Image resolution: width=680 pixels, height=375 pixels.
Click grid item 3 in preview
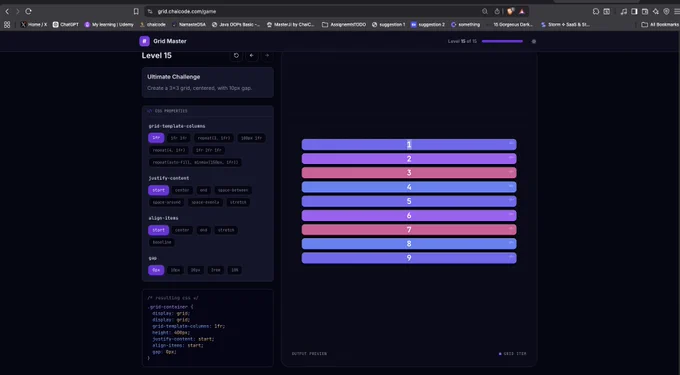click(409, 173)
